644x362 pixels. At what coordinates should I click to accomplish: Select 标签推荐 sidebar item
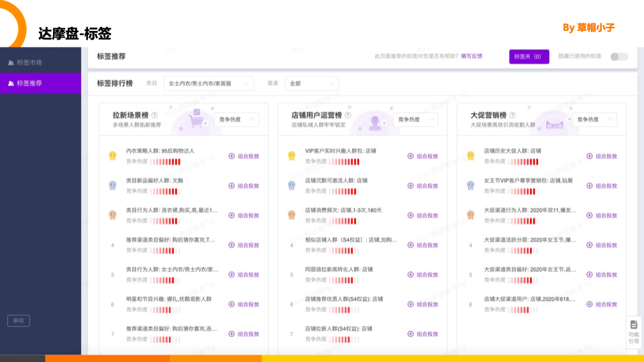(x=40, y=83)
